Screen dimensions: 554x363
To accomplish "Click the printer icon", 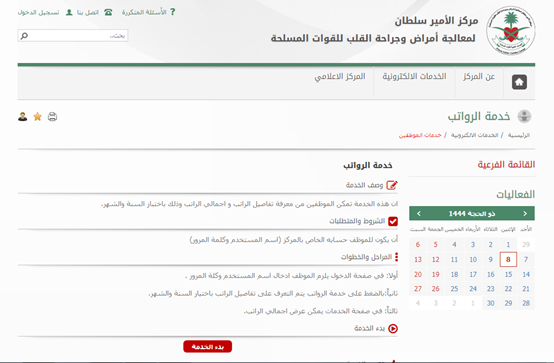I will pyautogui.click(x=52, y=117).
